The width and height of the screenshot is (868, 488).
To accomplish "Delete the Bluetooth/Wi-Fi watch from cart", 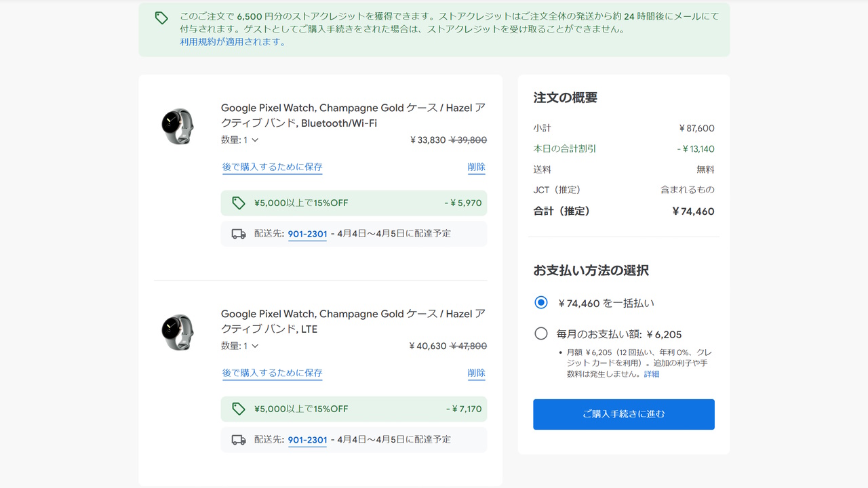I will tap(477, 167).
